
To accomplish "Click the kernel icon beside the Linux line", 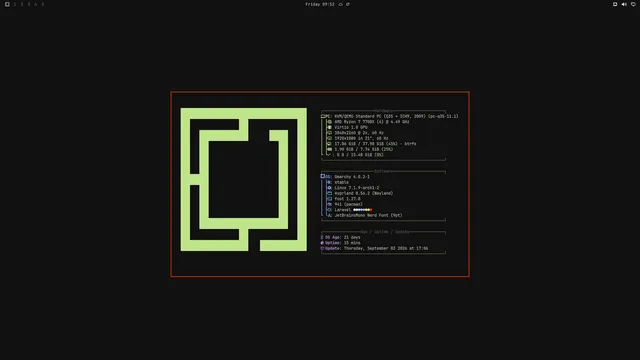I will click(x=329, y=188).
